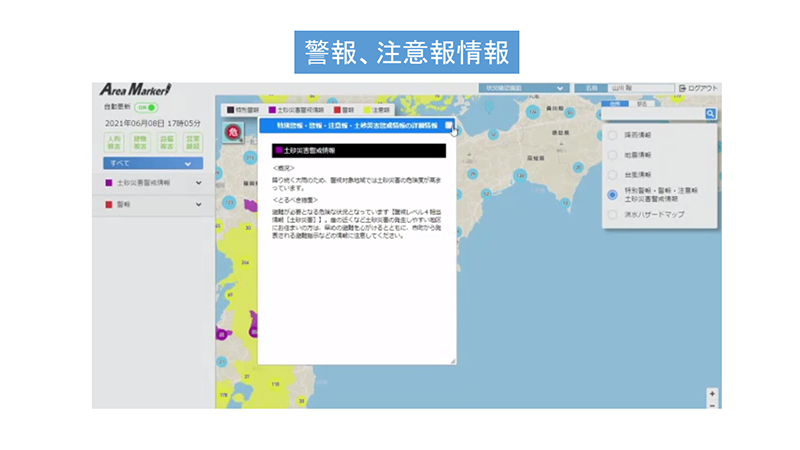This screenshot has width=800, height=450.
Task: Click the teardrop location pin on the map
Action: click(x=489, y=107)
